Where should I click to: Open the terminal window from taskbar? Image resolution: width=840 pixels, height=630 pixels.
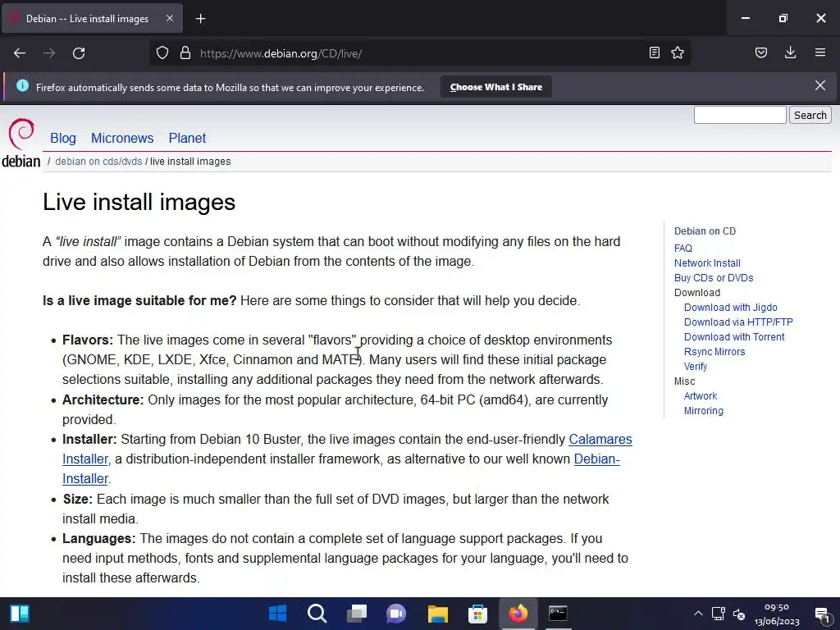558,614
